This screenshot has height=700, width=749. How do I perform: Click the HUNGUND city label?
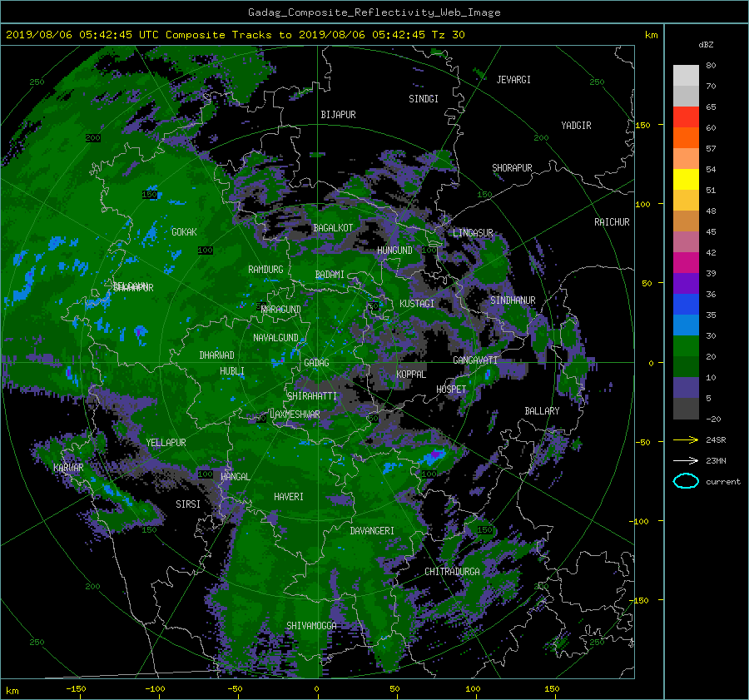point(394,251)
